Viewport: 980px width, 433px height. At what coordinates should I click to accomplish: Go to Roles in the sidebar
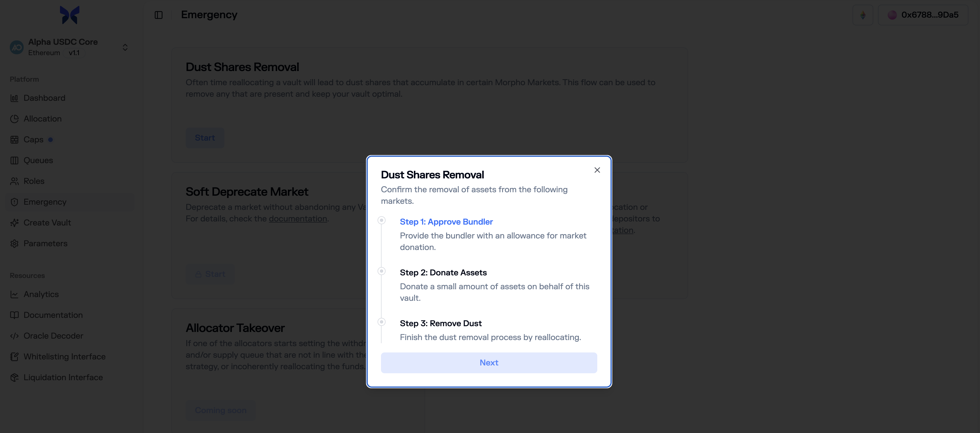34,181
